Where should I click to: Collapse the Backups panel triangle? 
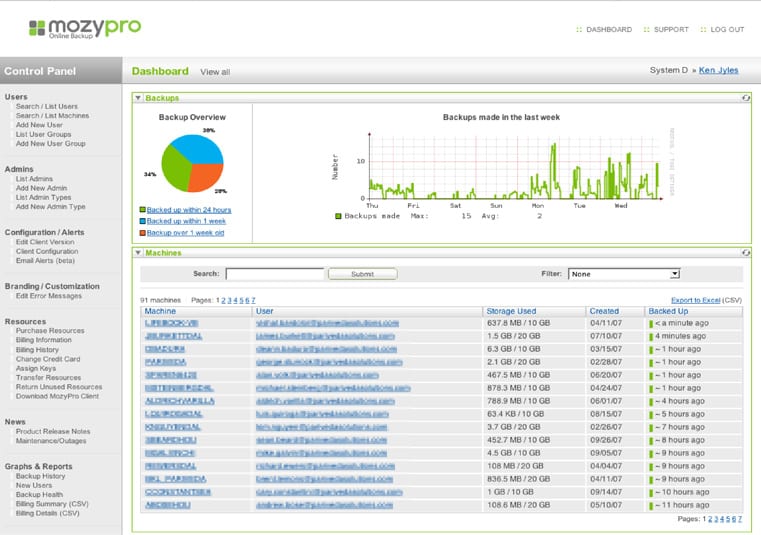coord(138,98)
